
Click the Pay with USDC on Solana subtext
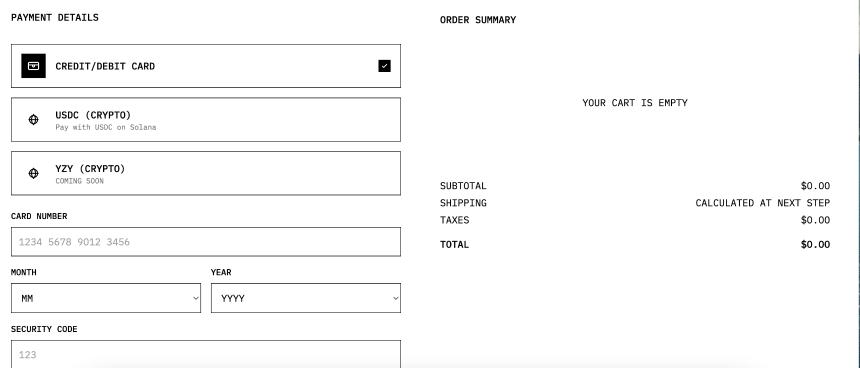click(106, 127)
